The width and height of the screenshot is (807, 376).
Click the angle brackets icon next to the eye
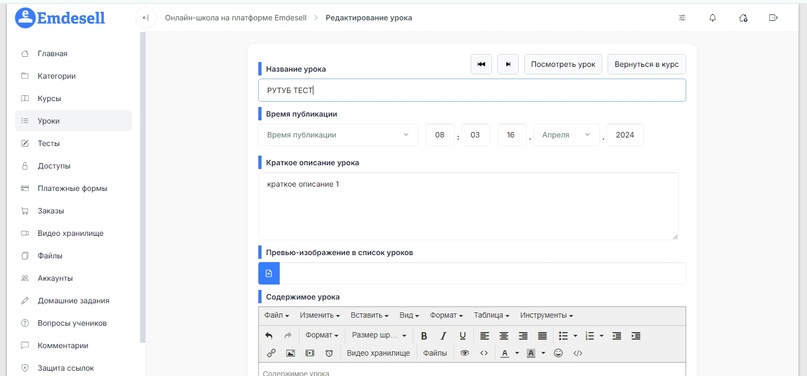pos(483,353)
